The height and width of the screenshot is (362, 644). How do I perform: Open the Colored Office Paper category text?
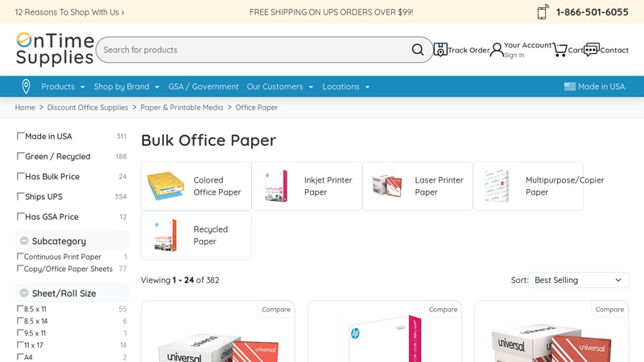(217, 186)
